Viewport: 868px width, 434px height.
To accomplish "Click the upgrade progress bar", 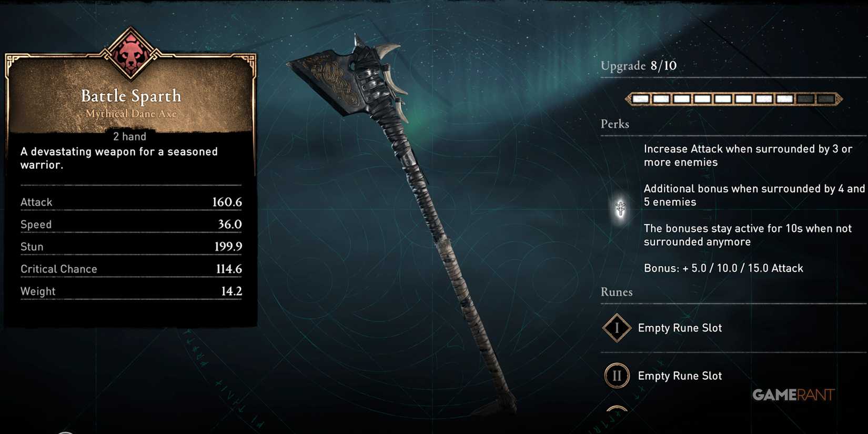I will pos(734,98).
